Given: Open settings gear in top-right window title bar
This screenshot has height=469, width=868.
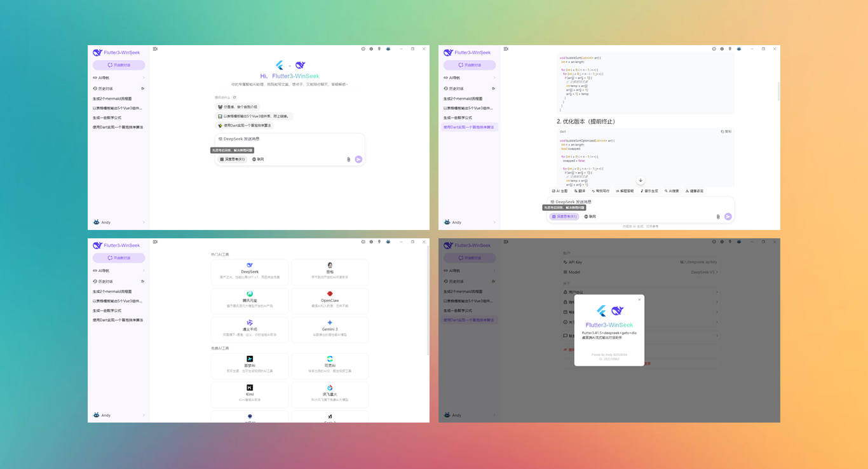Looking at the screenshot, I should click(722, 49).
